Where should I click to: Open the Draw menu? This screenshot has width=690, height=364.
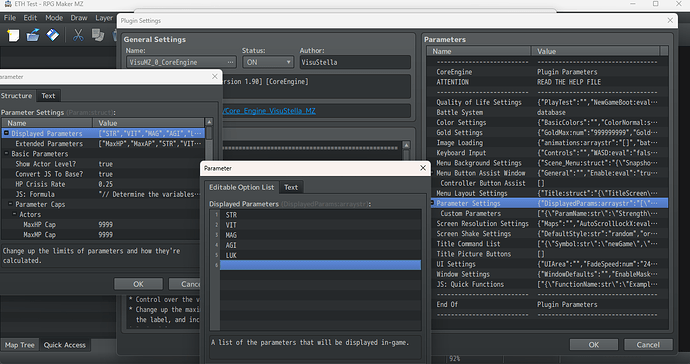pos(79,18)
